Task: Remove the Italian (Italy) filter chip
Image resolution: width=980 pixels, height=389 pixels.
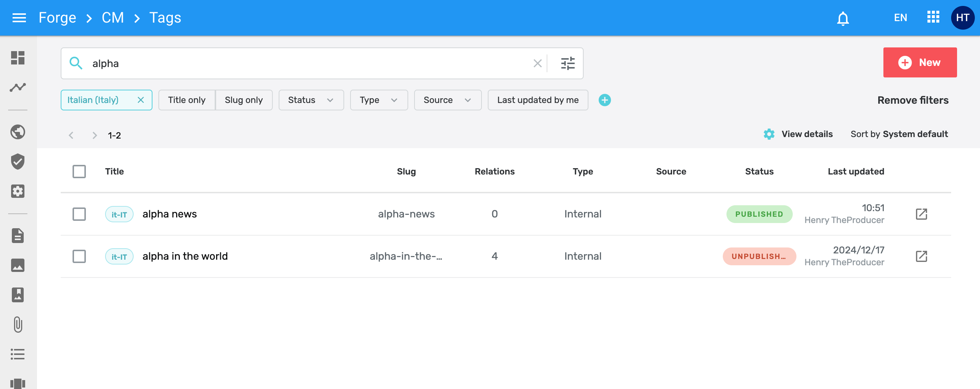Action: pyautogui.click(x=140, y=100)
